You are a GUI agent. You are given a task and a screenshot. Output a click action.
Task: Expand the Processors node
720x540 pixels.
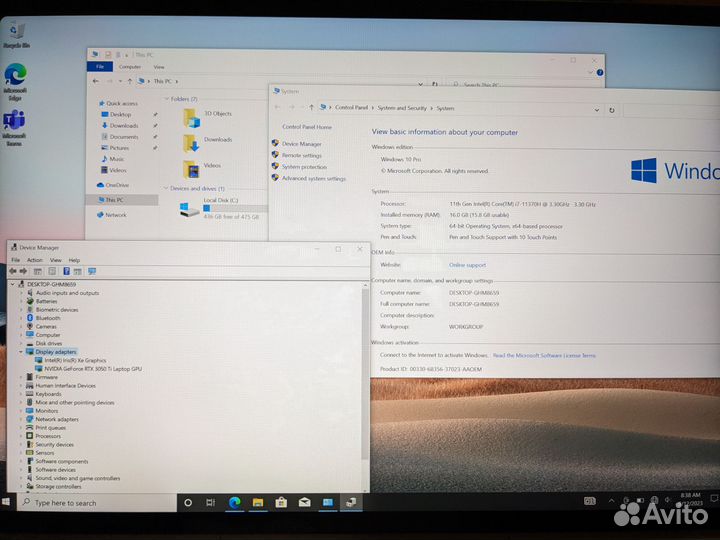[x=21, y=436]
